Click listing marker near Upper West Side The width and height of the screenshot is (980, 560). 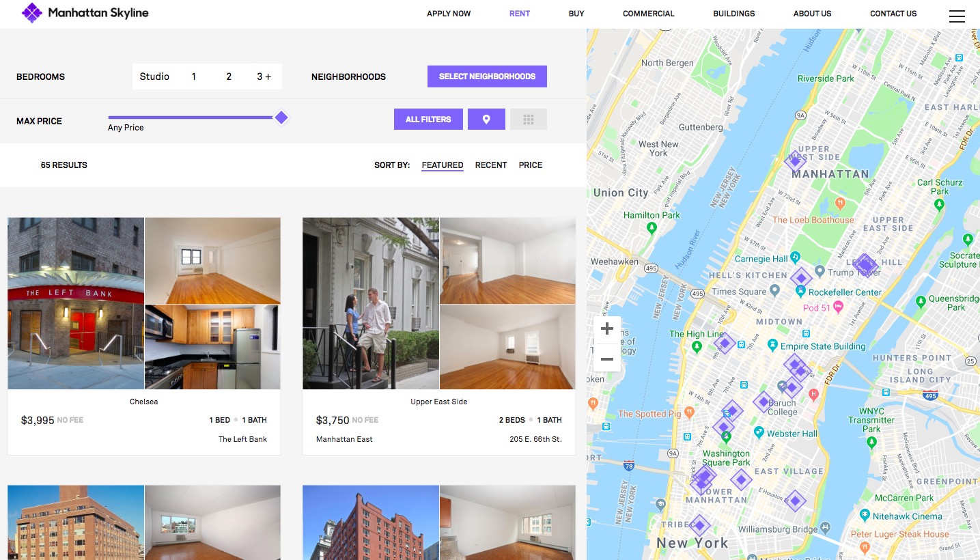795,162
